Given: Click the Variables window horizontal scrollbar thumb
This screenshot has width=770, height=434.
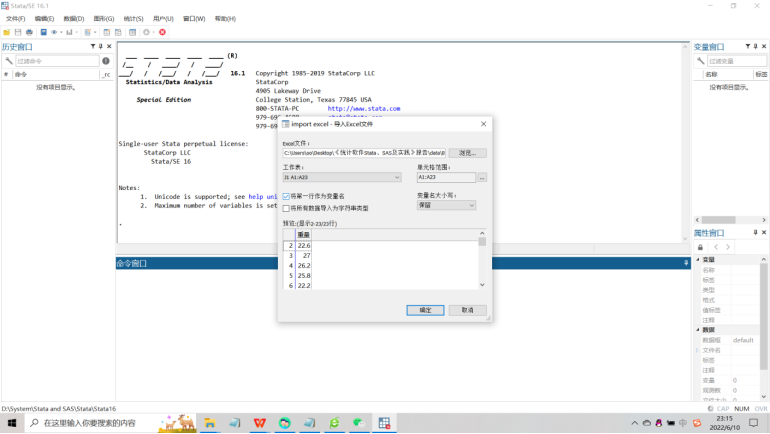Looking at the screenshot, I should pyautogui.click(x=718, y=220).
